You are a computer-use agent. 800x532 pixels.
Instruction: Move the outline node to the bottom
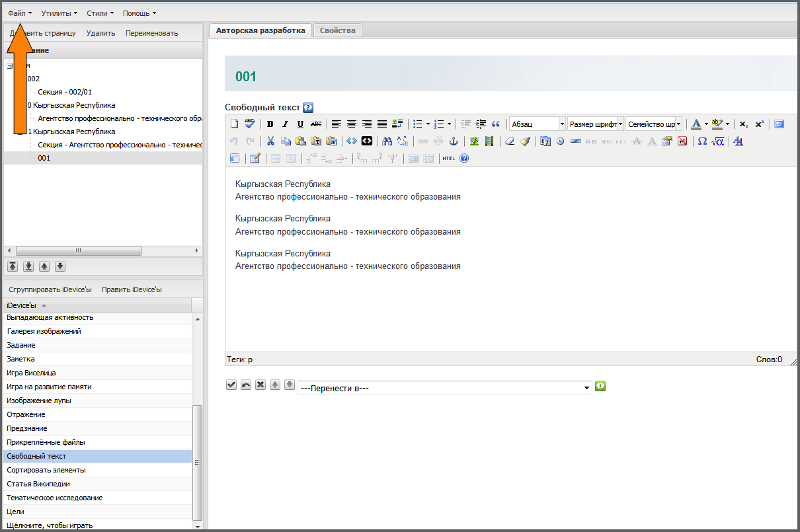coord(28,266)
